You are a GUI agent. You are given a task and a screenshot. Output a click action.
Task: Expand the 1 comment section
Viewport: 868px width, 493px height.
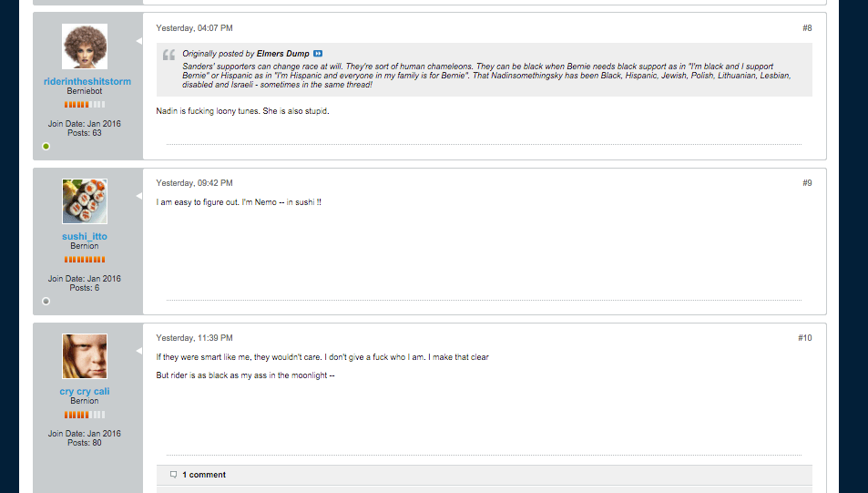204,475
